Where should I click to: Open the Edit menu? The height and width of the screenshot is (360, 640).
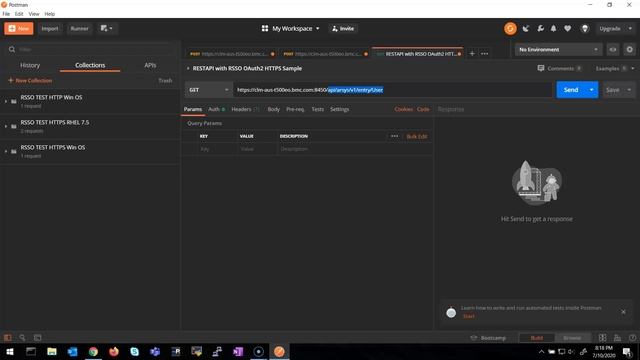19,13
